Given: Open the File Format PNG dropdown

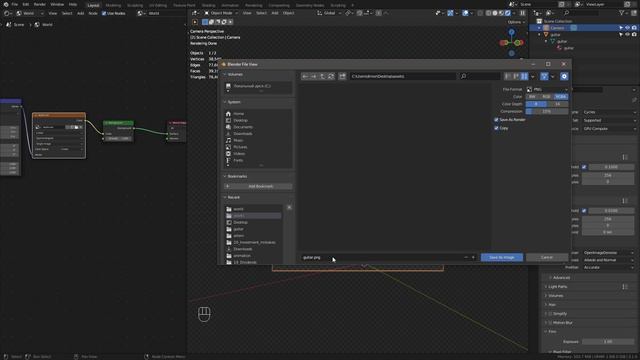Looking at the screenshot, I should [547, 89].
